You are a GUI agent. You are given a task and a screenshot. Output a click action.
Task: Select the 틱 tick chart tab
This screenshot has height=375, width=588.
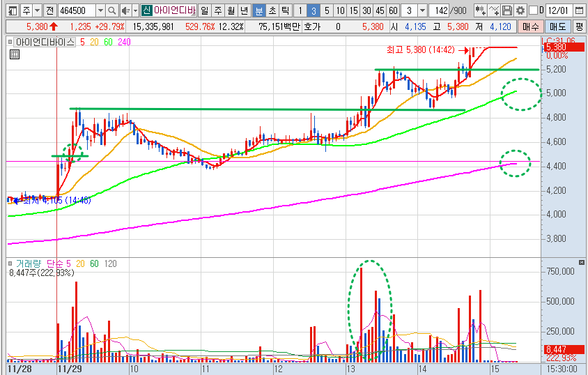click(x=286, y=10)
